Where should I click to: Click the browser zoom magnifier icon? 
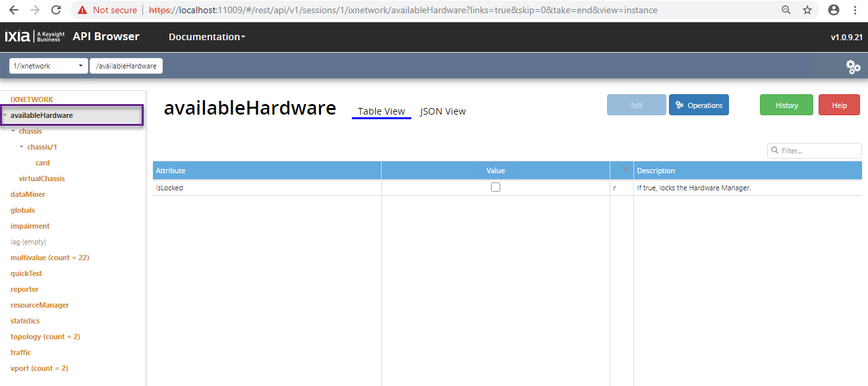point(786,10)
